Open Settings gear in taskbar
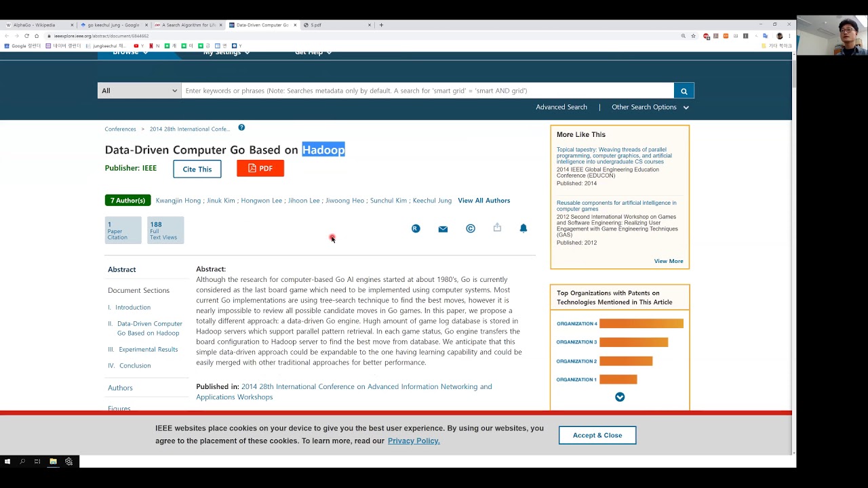Image resolution: width=868 pixels, height=488 pixels. [x=68, y=462]
